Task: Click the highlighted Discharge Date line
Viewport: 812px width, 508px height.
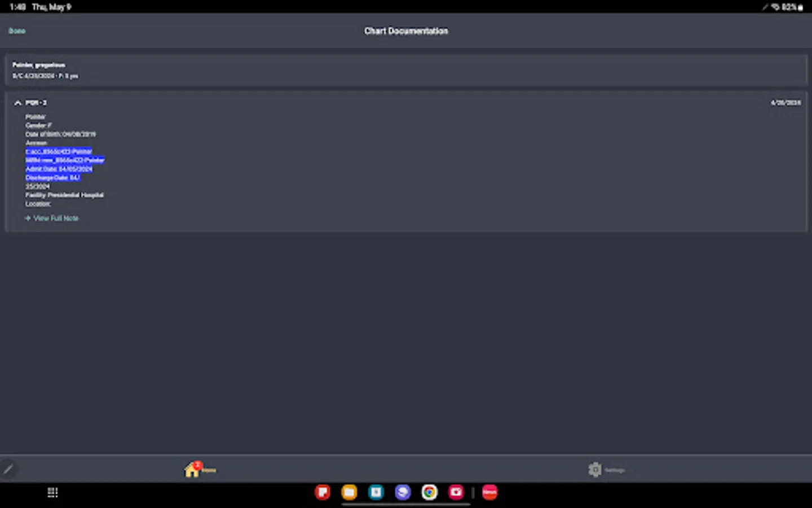Action: (52, 177)
